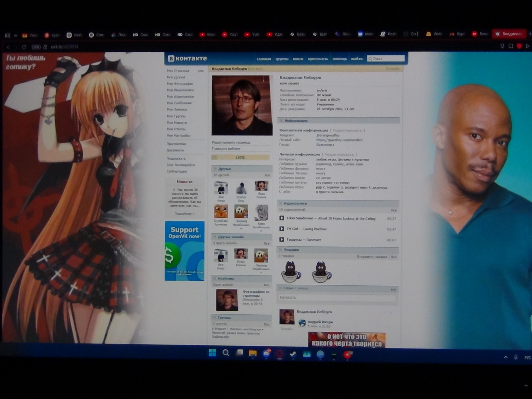Viewport: 532px width, 399px height.
Task: Click the taskbar search magnifier icon
Action: pos(226,353)
